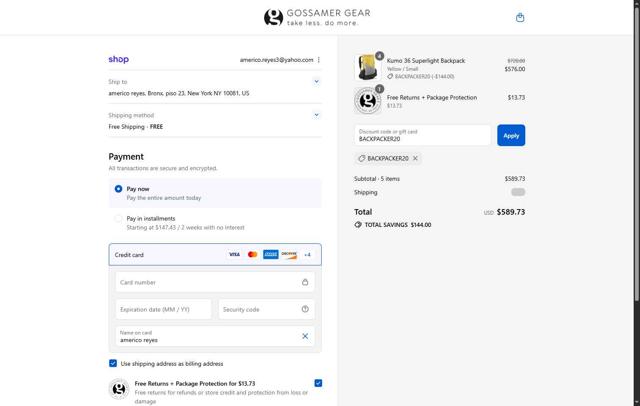Open the shopping bag cart icon
The width and height of the screenshot is (640, 406).
tap(520, 18)
